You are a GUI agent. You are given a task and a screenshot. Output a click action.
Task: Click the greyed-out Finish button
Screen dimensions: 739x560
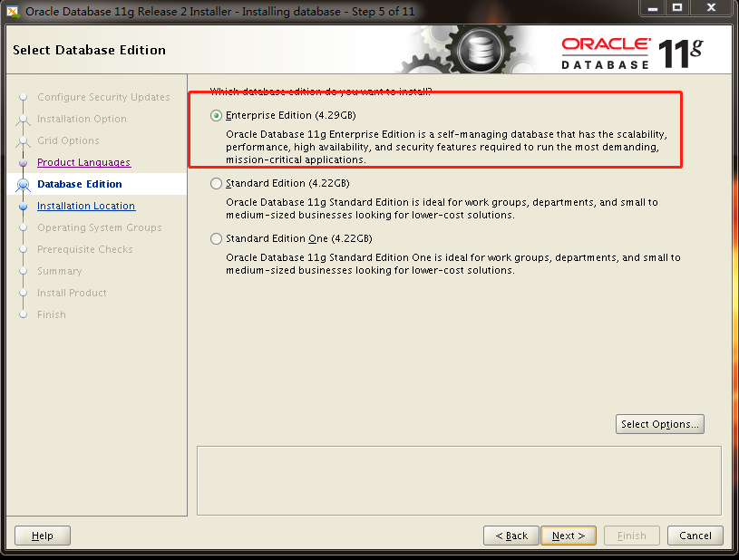[x=631, y=536]
